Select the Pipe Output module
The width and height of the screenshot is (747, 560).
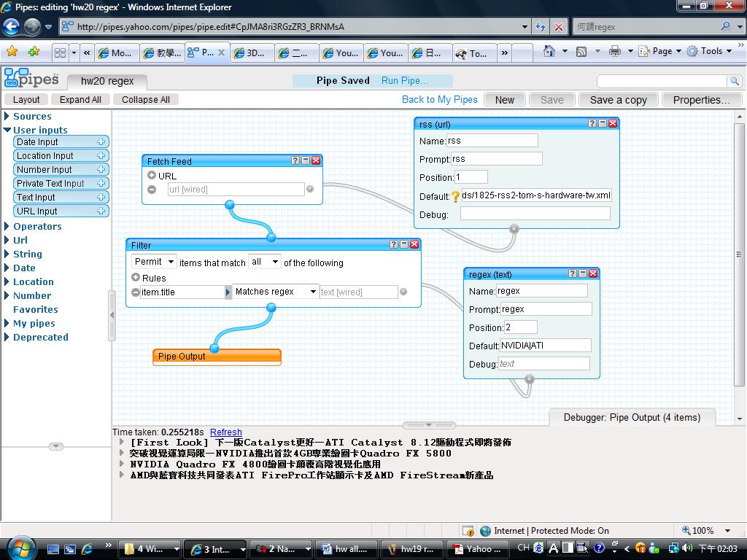point(217,357)
